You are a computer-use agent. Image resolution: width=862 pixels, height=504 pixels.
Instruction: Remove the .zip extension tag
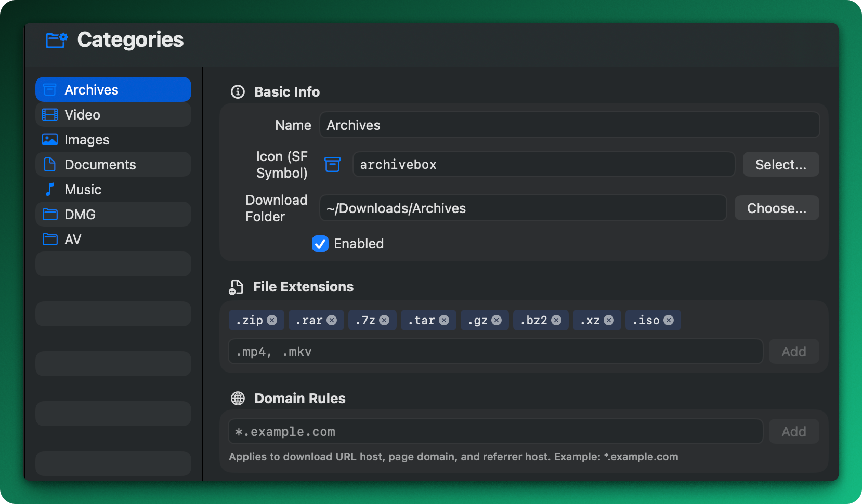[x=272, y=320]
